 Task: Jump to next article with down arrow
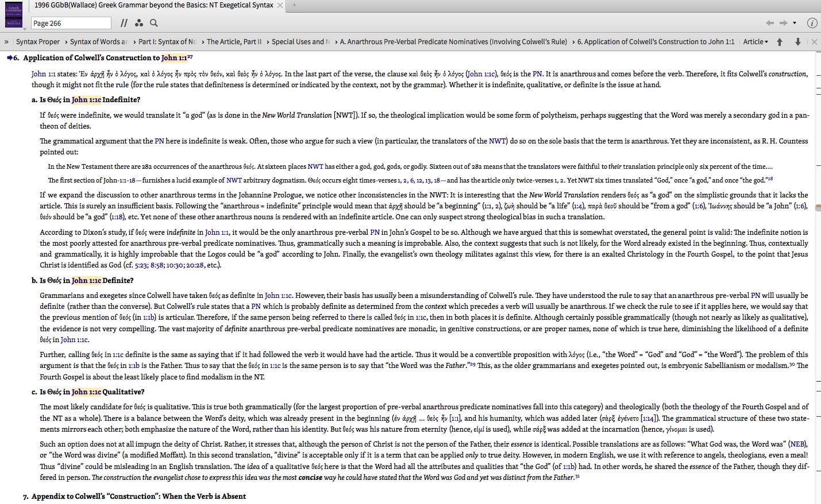click(x=798, y=42)
